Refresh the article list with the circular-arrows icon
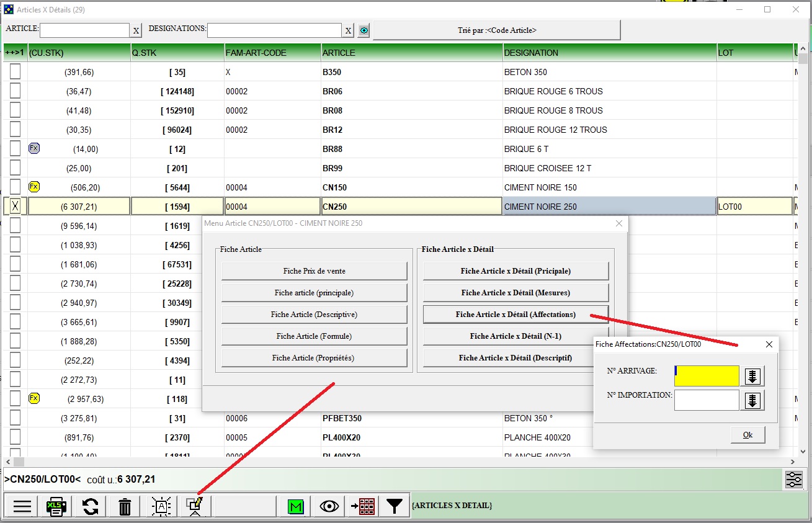Viewport: 812px width, 523px height. click(91, 506)
